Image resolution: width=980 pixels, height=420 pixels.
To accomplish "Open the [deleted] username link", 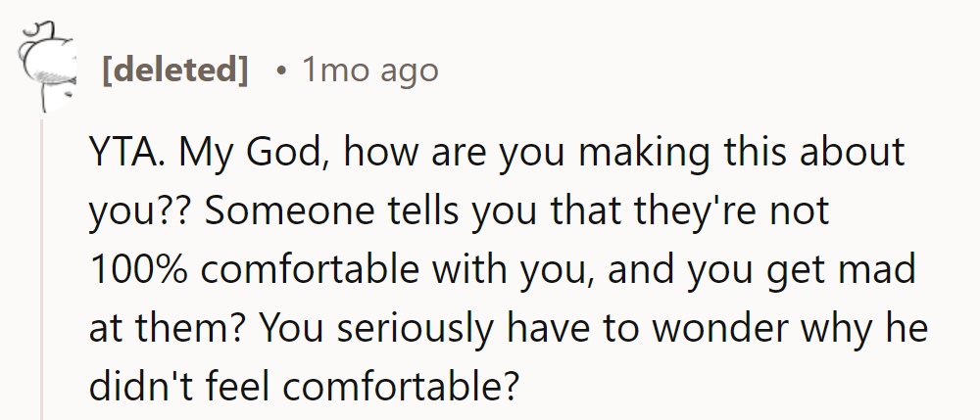I will pyautogui.click(x=174, y=70).
